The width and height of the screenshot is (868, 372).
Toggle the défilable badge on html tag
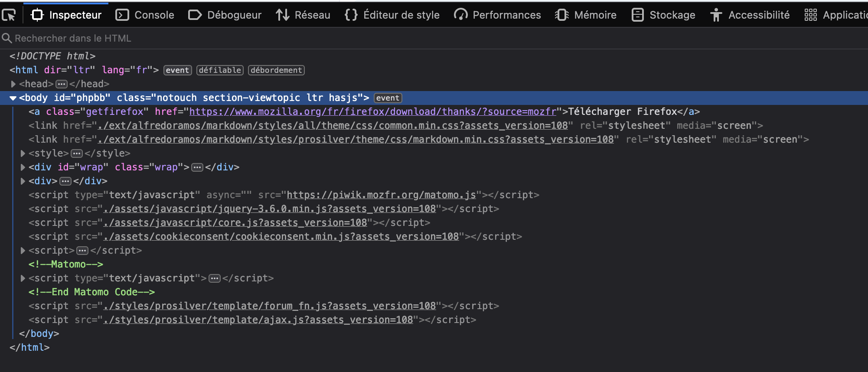pos(220,70)
